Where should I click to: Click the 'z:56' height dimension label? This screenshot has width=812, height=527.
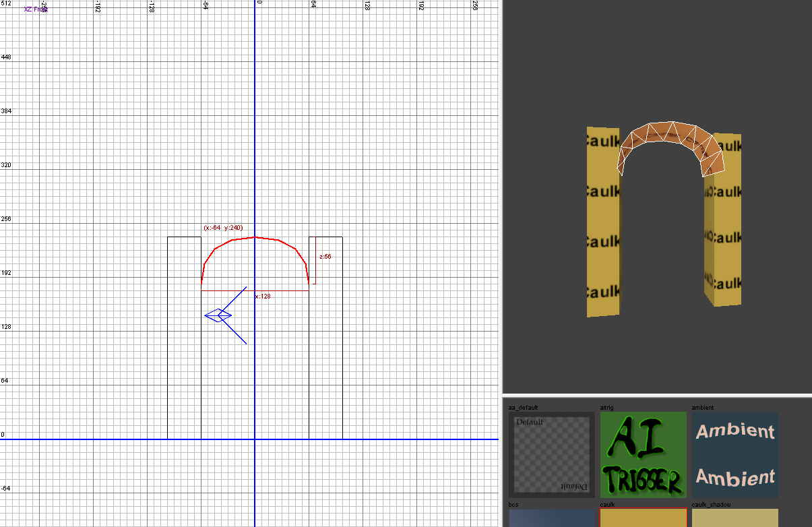[x=325, y=257]
